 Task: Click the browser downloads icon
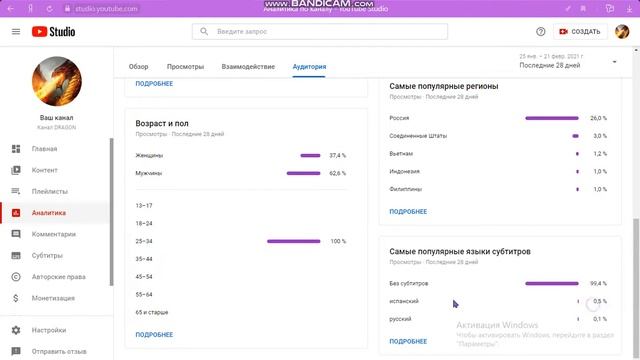point(629,9)
